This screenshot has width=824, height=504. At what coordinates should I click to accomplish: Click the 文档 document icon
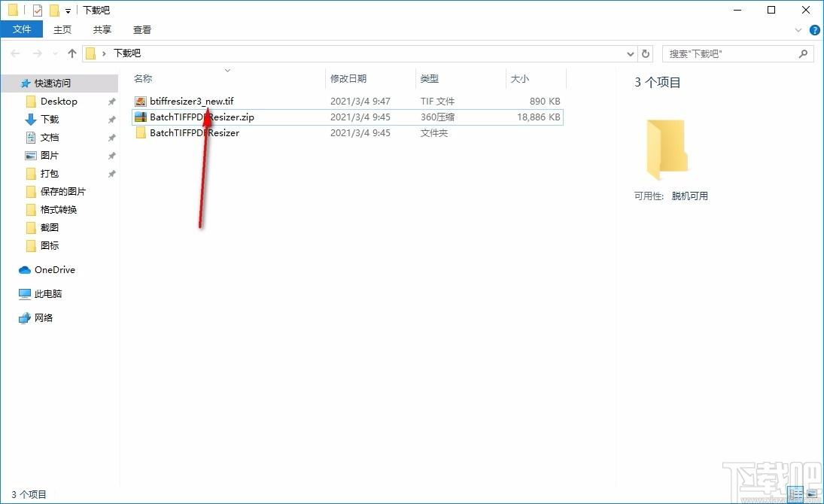(x=31, y=137)
